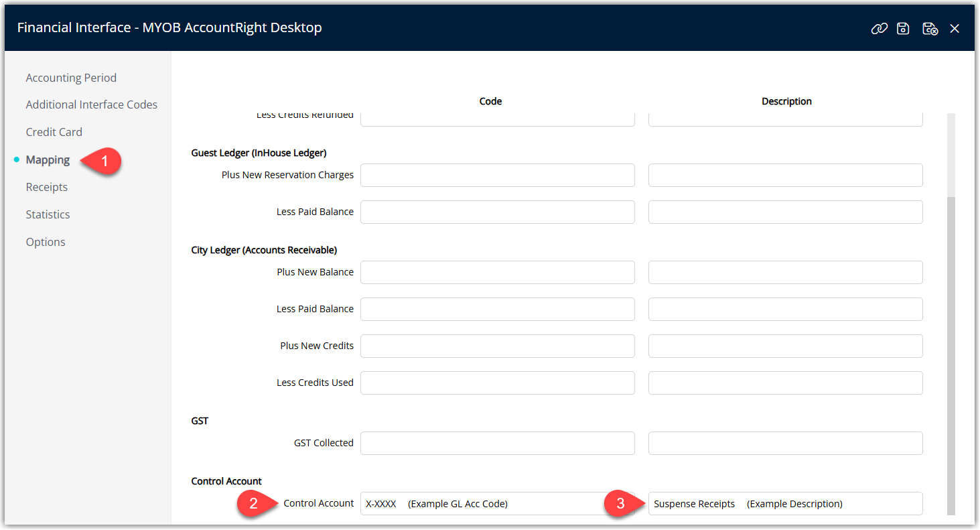Click the Less Credits Used label
This screenshot has height=530, width=980.
[x=315, y=383]
